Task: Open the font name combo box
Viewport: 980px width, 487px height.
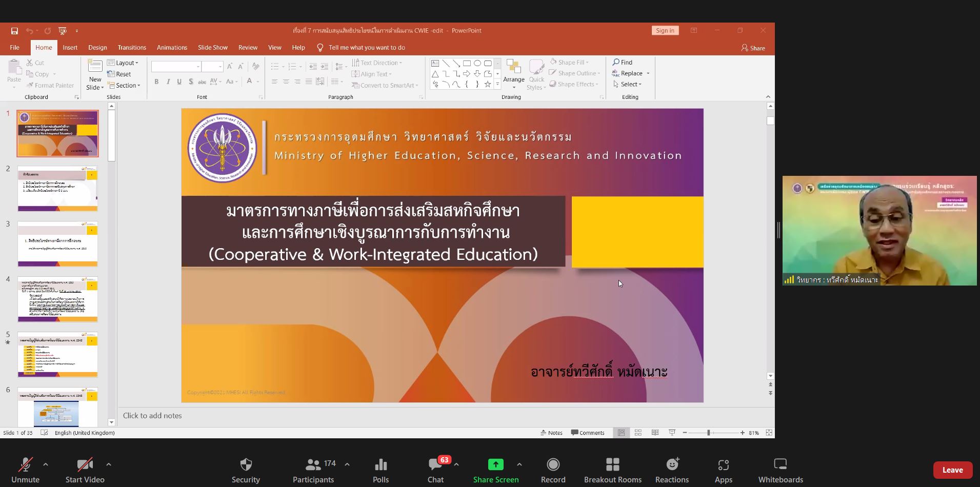Action: point(175,67)
